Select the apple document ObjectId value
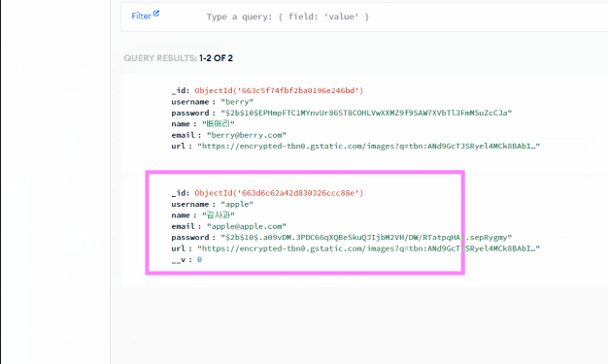 [x=279, y=193]
